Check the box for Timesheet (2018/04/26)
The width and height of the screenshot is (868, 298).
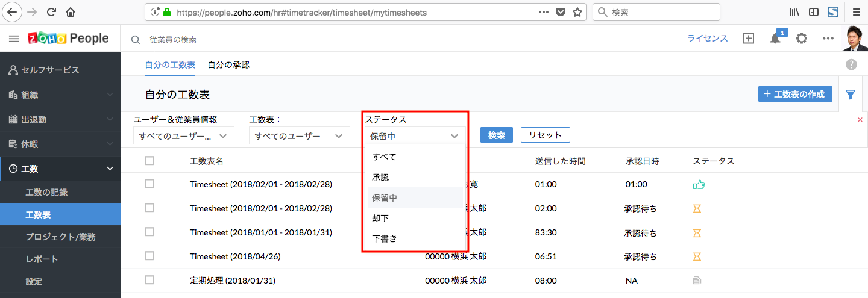pyautogui.click(x=149, y=256)
